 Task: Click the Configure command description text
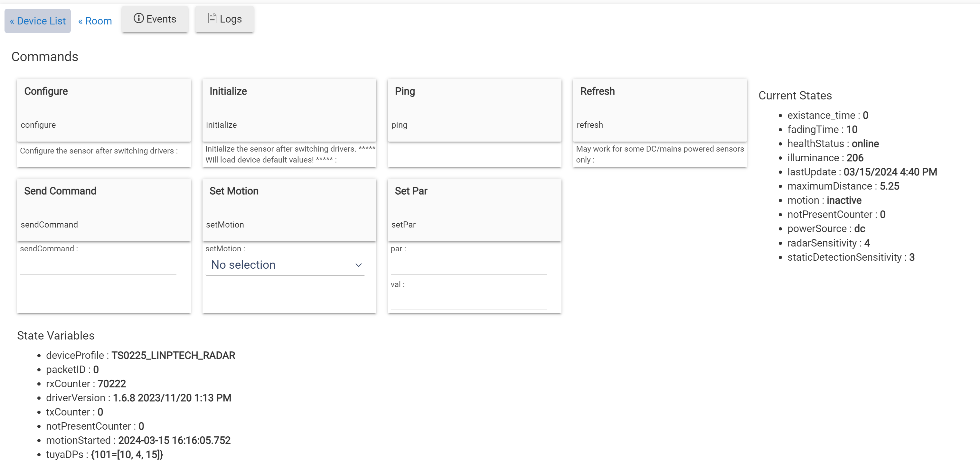click(99, 151)
